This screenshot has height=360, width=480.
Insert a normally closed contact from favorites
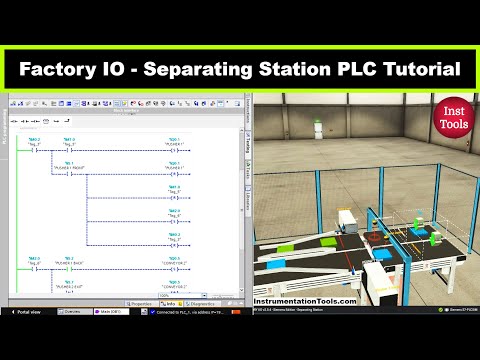coord(25,121)
